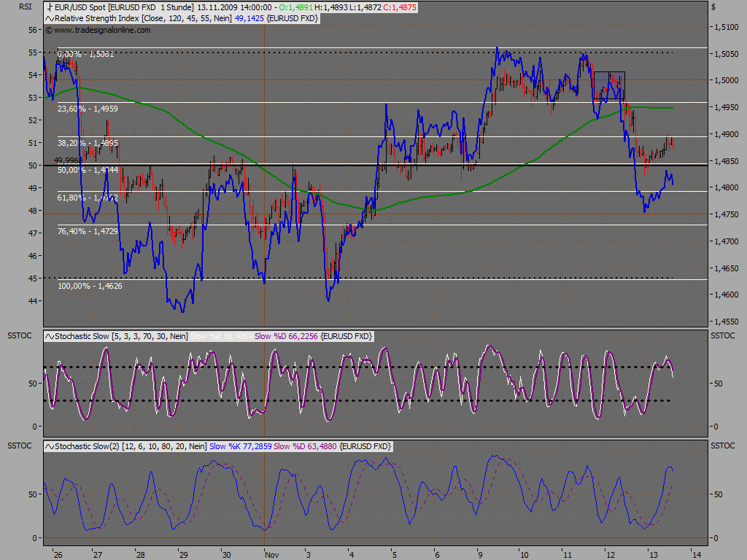Click the Slow %D 63,4880 legend value
Viewport: 747px width, 560px height.
coord(306,447)
